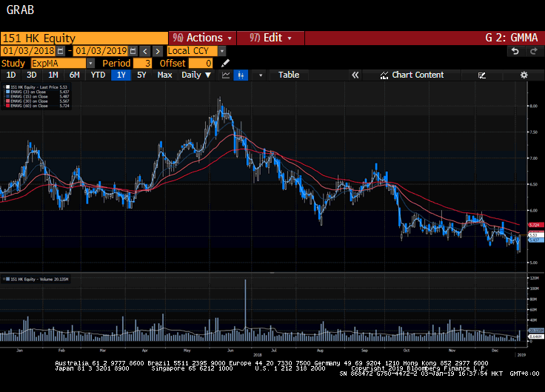Click the 01/03/2019 end date field

(x=101, y=51)
